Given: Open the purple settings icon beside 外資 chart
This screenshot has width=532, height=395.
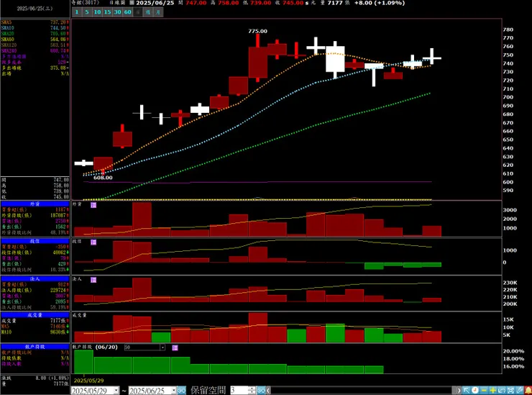Looking at the screenshot, I should pos(93,205).
